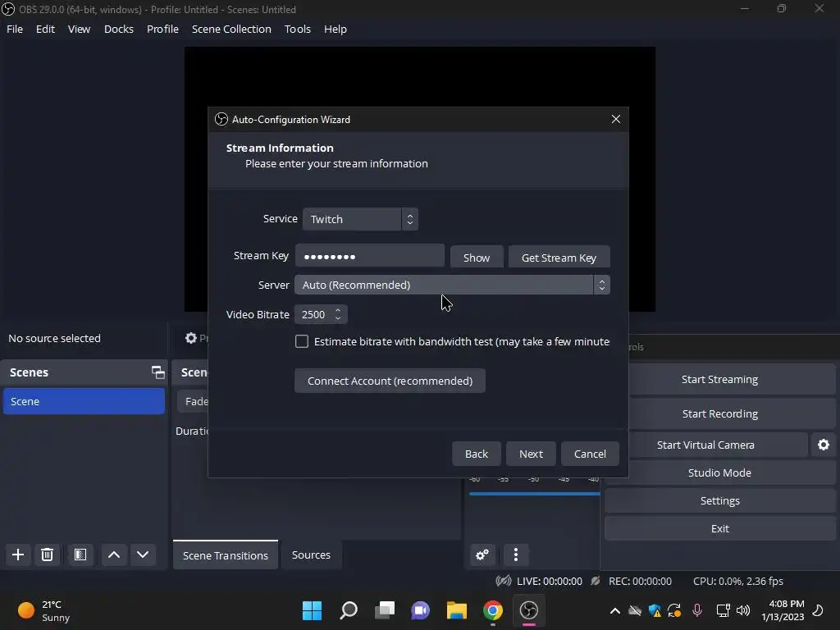The image size is (840, 630).
Task: Cancel the Auto-Configuration Wizard
Action: [x=590, y=454]
